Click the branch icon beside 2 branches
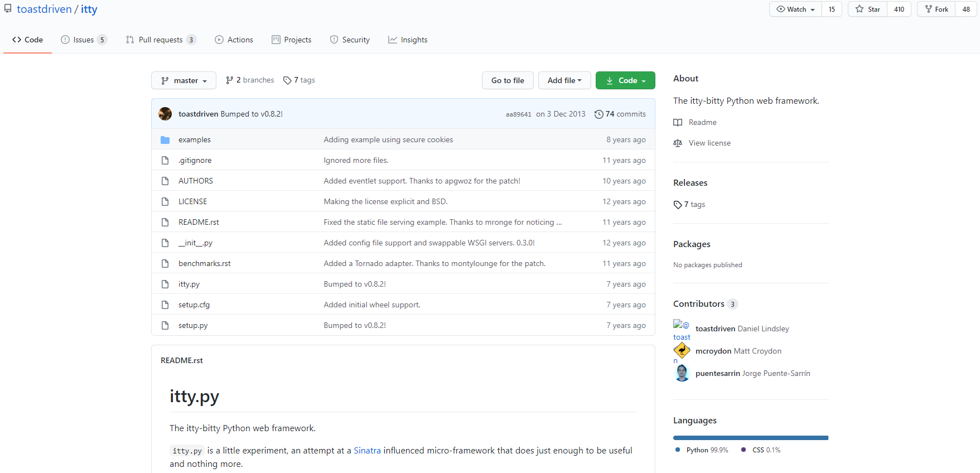 [x=230, y=80]
